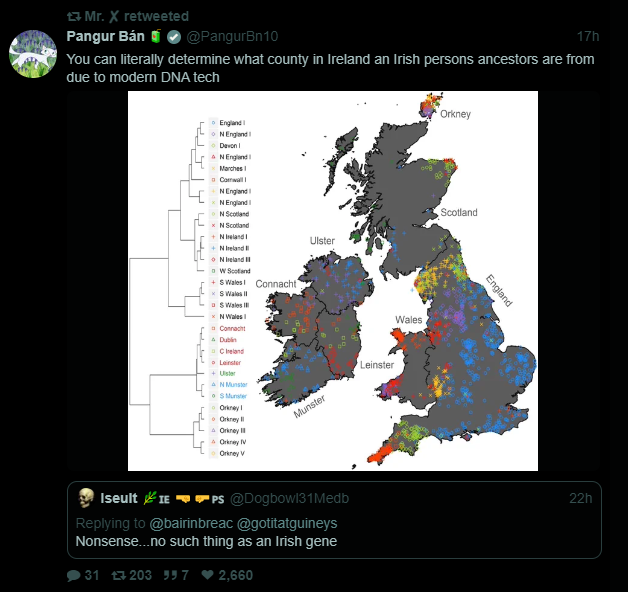Open the quoted "Nonsense...no such thing" tweet text
The height and width of the screenshot is (592, 628).
coord(206,542)
